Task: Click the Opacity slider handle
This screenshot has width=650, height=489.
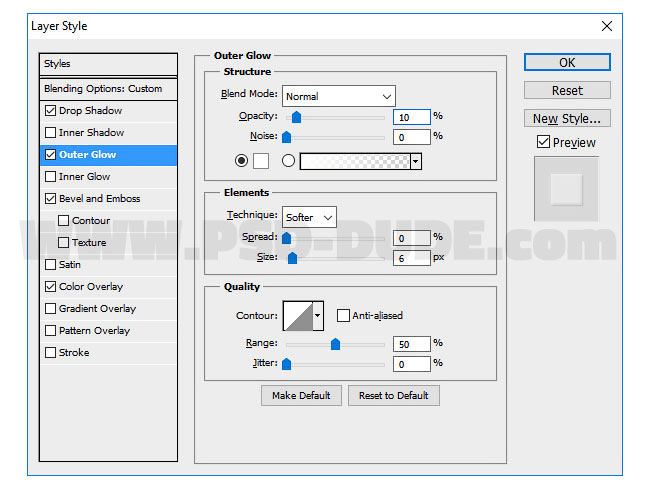Action: (x=296, y=117)
